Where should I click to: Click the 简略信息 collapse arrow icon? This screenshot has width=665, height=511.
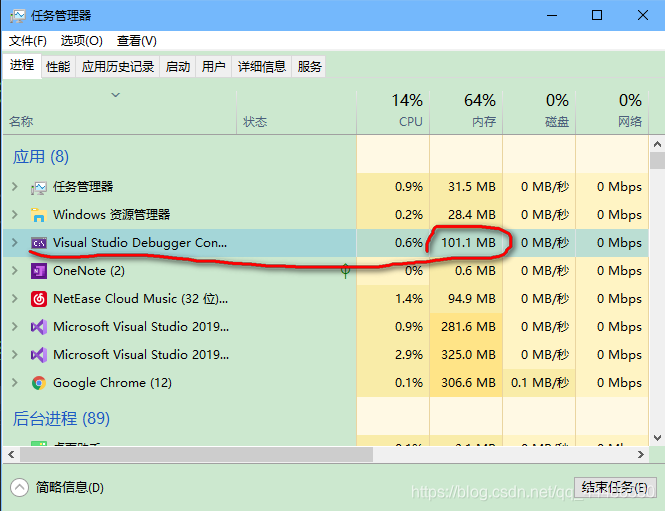pos(20,488)
